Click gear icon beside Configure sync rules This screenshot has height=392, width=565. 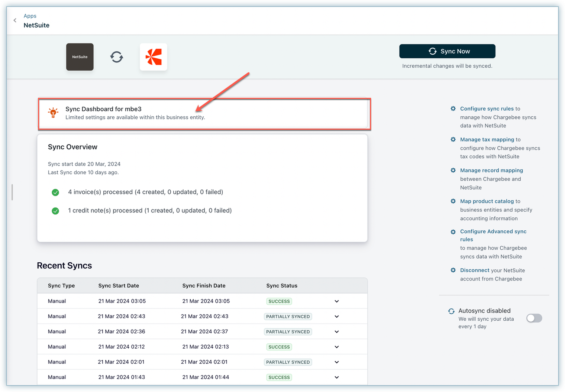(453, 109)
